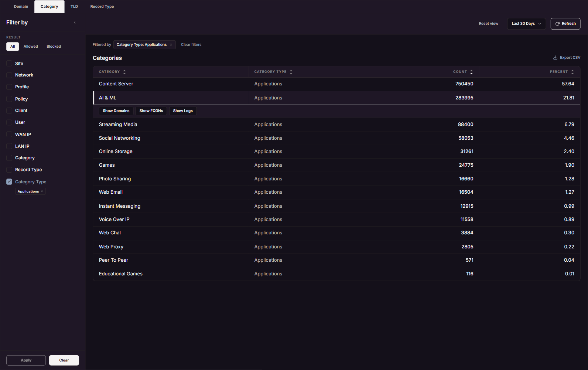Image resolution: width=588 pixels, height=370 pixels.
Task: Select the Category tab
Action: (49, 7)
